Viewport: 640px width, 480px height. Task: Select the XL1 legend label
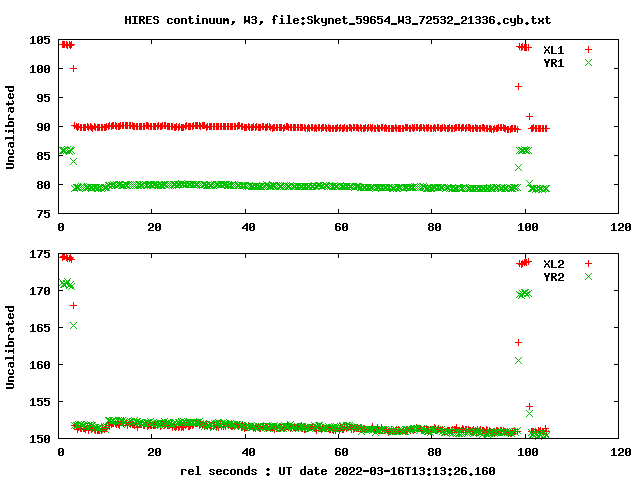tap(554, 50)
